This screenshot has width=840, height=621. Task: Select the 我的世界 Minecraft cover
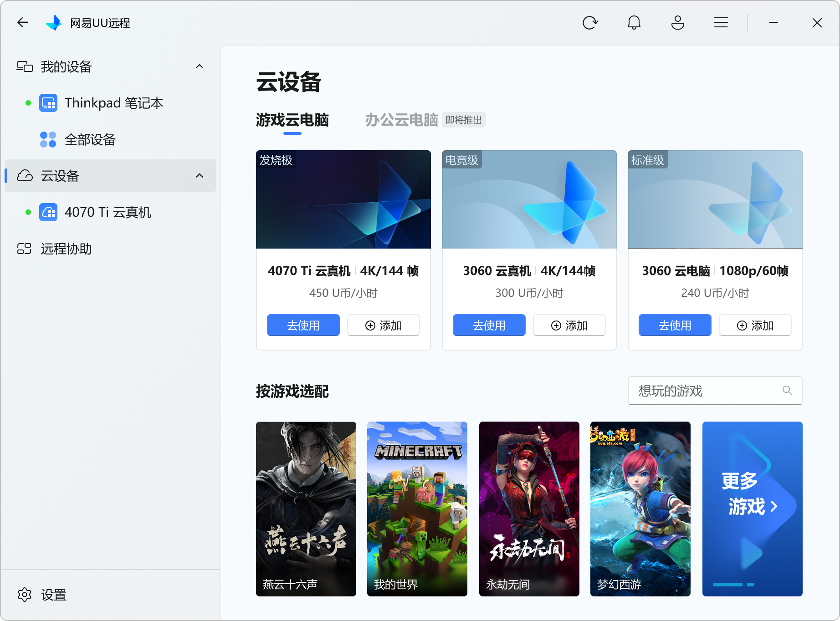coord(417,509)
